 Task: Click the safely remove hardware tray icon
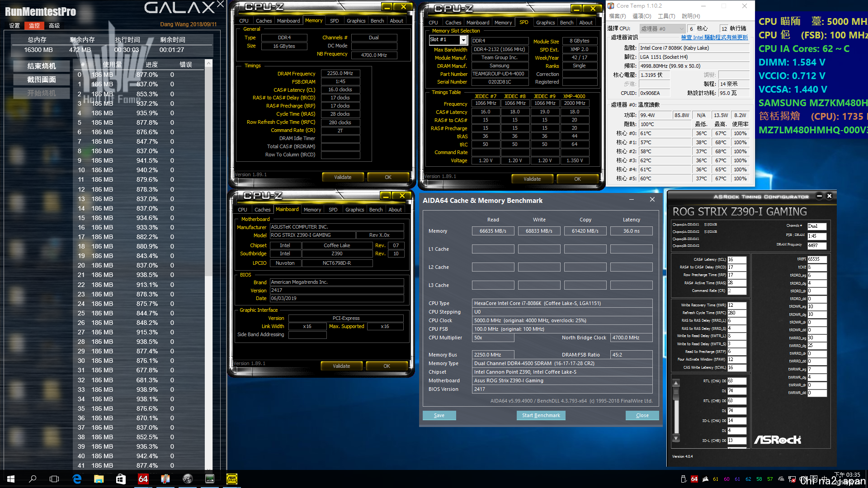[x=684, y=479]
